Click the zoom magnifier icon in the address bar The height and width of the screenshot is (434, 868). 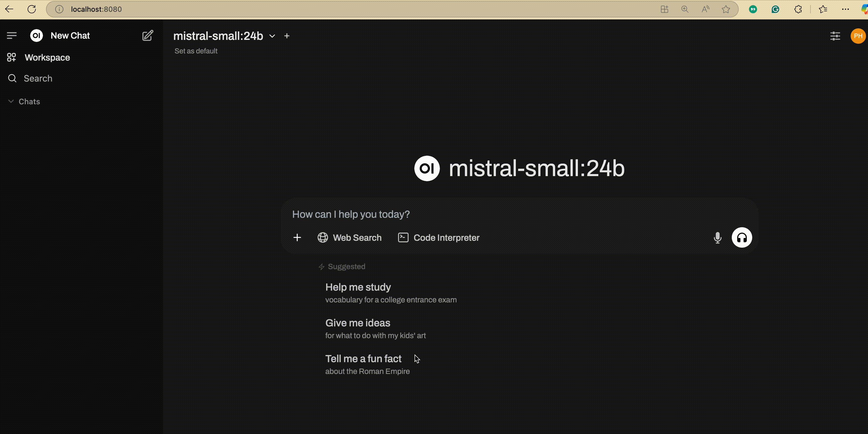coord(685,9)
